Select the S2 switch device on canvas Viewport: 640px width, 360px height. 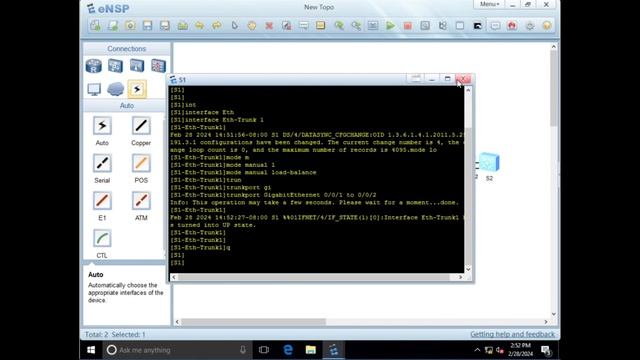pos(489,162)
